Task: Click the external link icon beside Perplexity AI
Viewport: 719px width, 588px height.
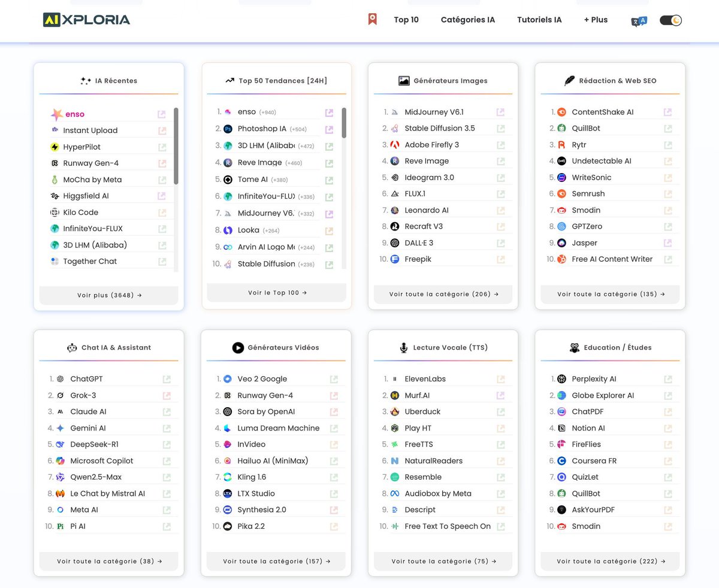Action: [667, 379]
